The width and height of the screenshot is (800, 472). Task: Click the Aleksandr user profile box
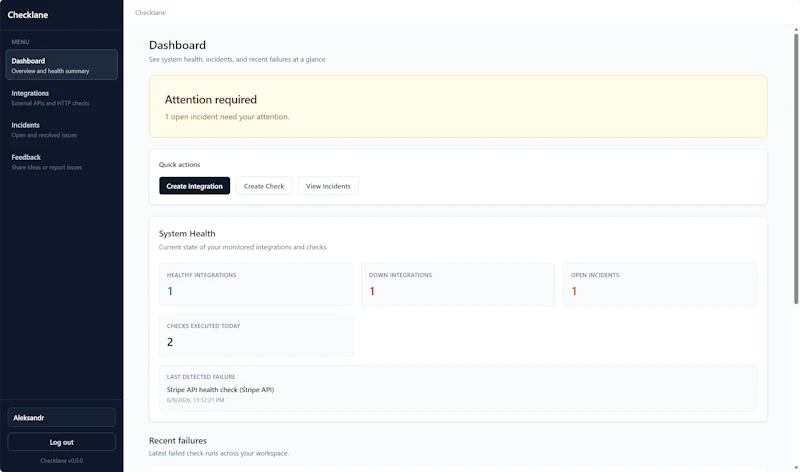click(x=61, y=417)
